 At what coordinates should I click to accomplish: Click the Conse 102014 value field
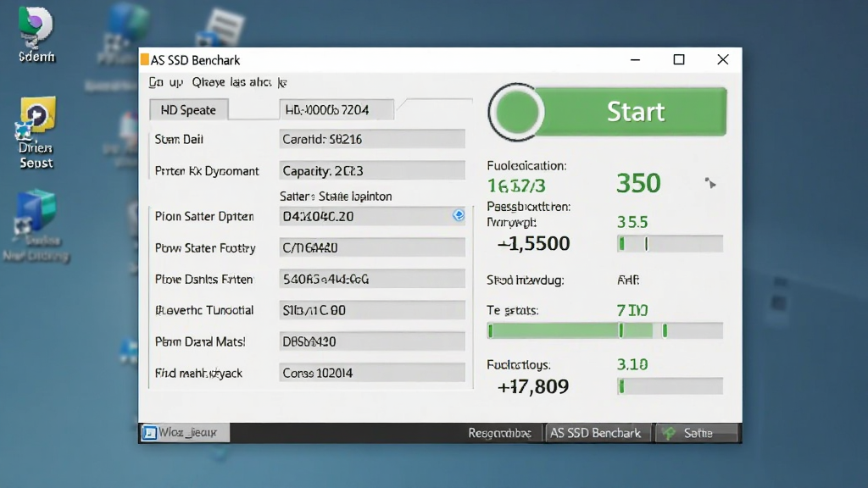[372, 373]
